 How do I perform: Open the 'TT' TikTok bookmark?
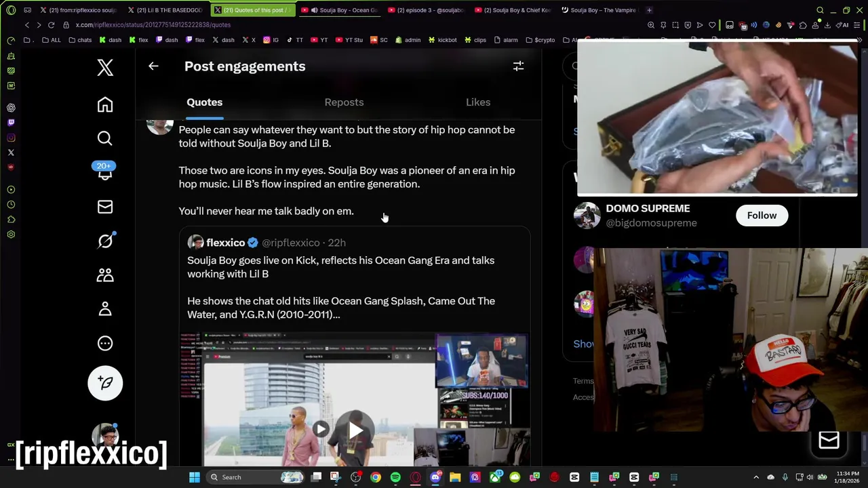point(294,40)
